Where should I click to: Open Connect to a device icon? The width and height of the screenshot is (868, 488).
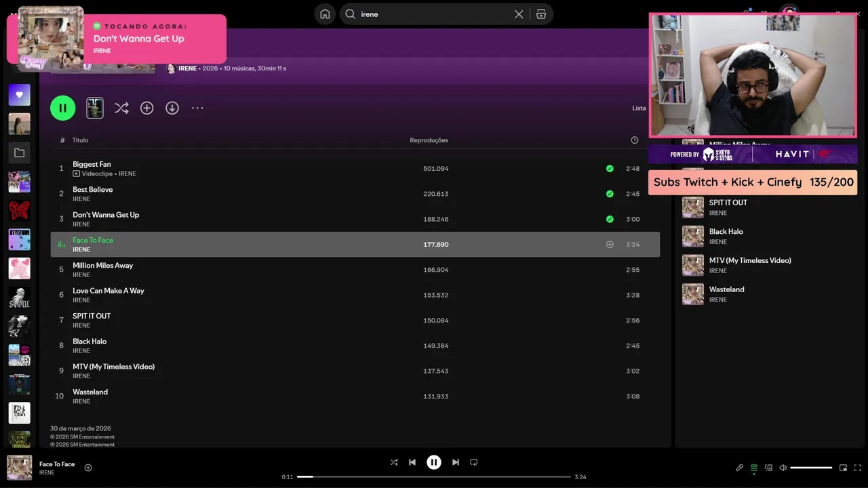(x=768, y=468)
